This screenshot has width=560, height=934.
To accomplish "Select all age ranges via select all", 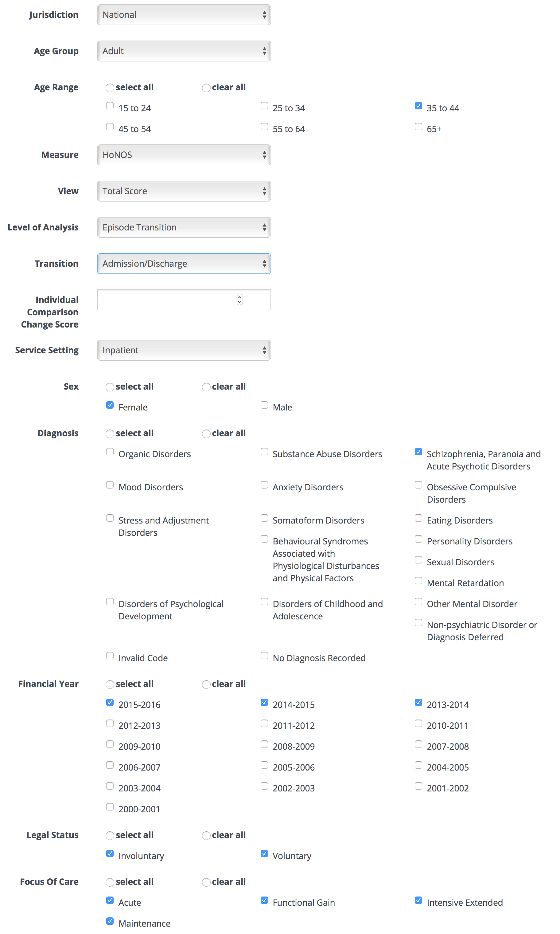I will [110, 87].
